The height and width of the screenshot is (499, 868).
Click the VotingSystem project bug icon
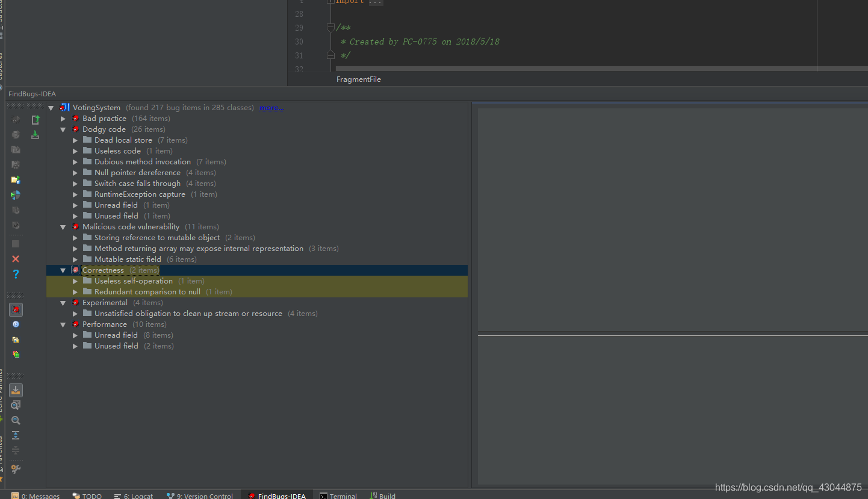click(x=65, y=108)
